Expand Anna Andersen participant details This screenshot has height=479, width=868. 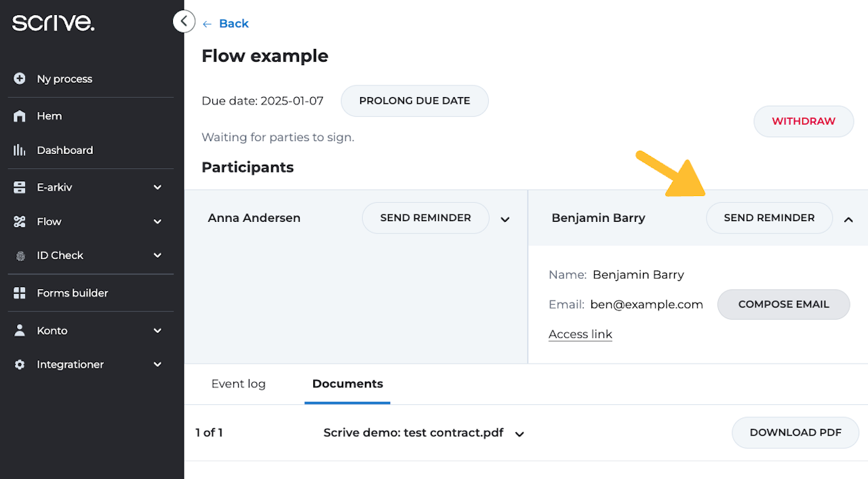[505, 219]
